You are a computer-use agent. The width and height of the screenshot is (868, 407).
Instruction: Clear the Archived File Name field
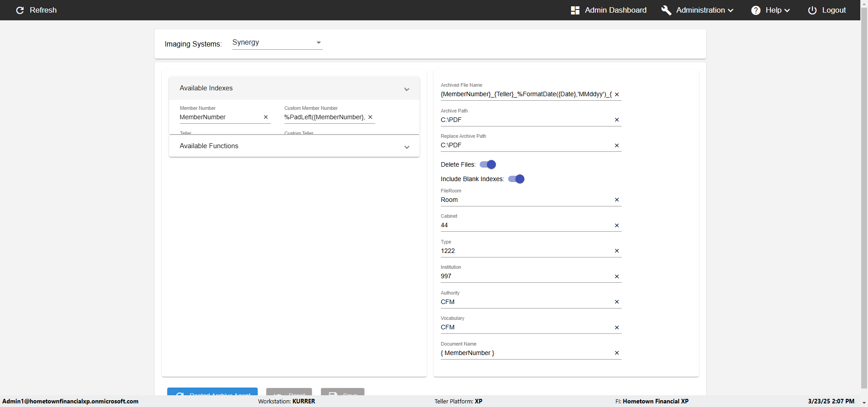click(x=617, y=94)
